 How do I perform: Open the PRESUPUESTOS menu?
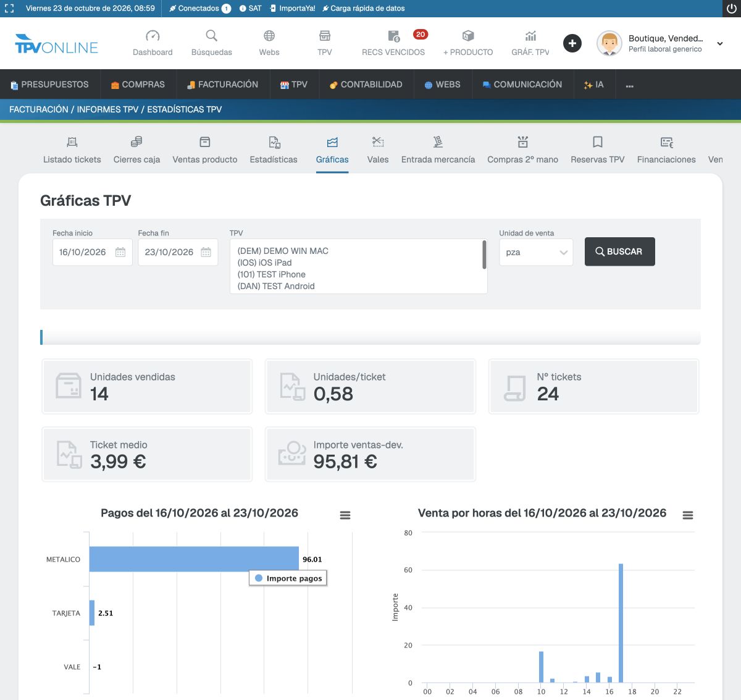coord(50,85)
